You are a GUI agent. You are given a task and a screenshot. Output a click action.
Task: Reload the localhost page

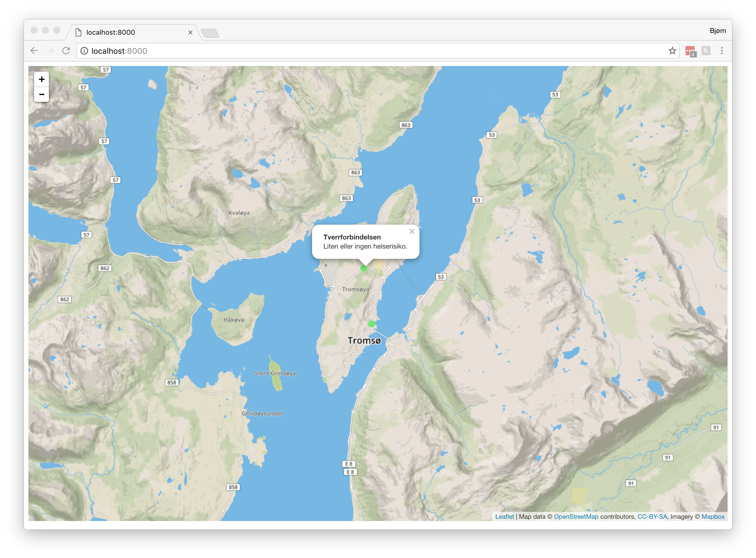(x=66, y=51)
